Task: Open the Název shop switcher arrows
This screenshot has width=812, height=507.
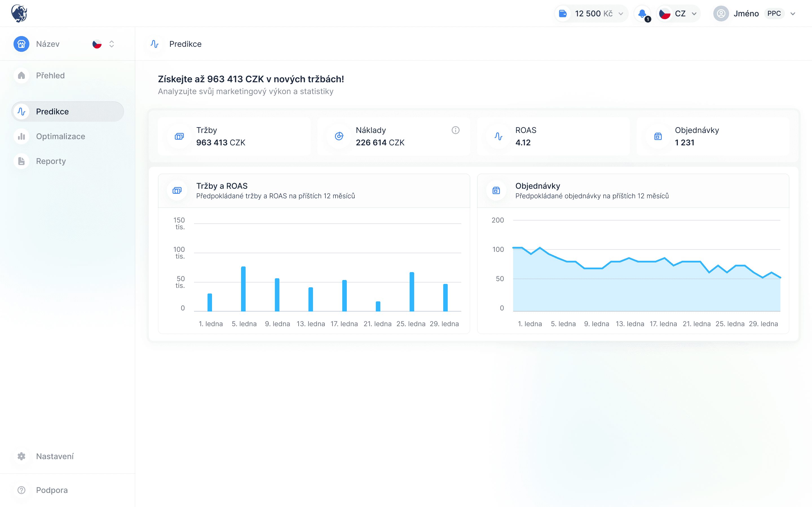Action: (x=112, y=44)
